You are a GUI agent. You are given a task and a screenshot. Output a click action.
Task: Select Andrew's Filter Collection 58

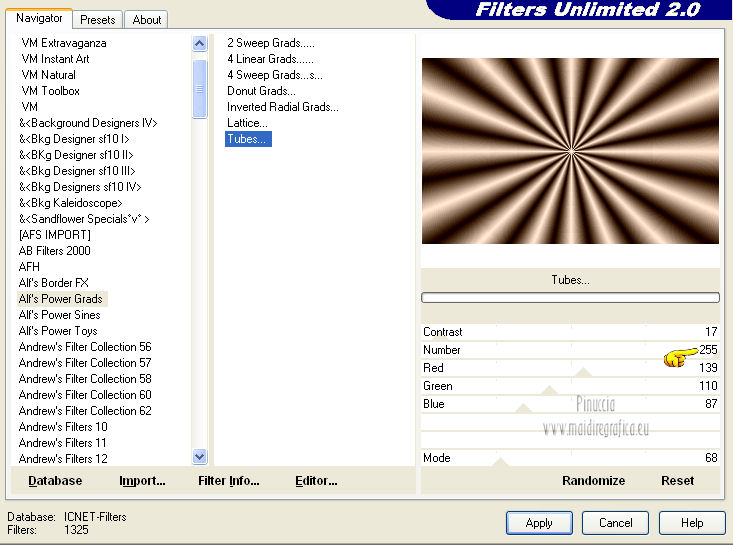pyautogui.click(x=85, y=379)
